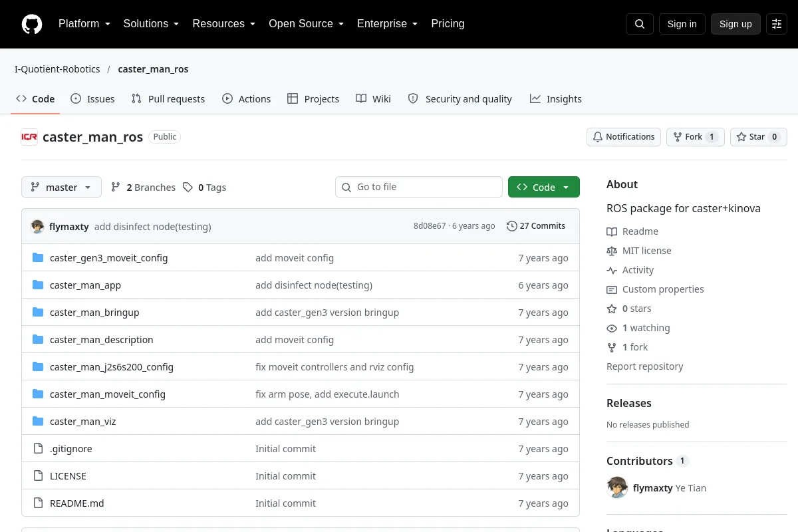Image resolution: width=798 pixels, height=532 pixels.
Task: Click the ICR repository avatar icon
Action: [x=29, y=137]
